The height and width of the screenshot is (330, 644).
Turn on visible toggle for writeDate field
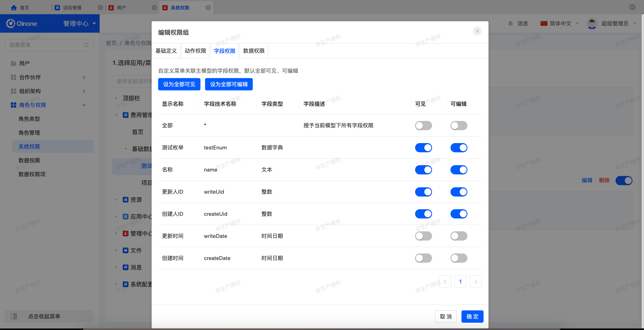423,236
